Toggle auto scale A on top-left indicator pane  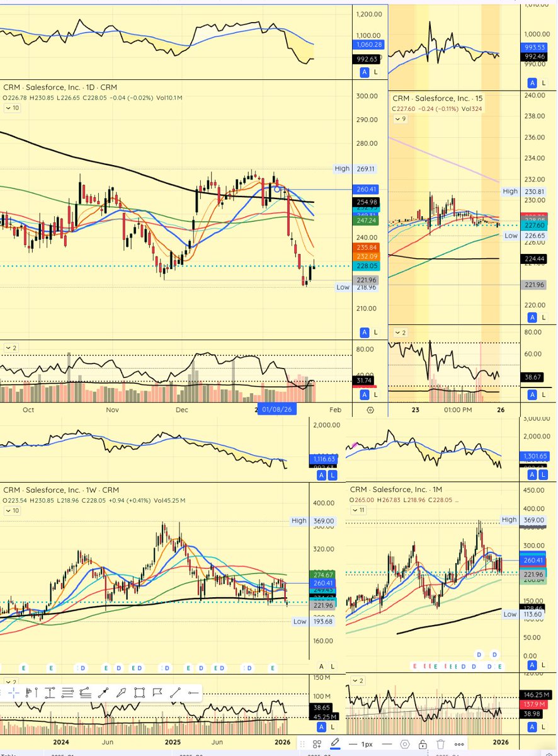tap(364, 72)
